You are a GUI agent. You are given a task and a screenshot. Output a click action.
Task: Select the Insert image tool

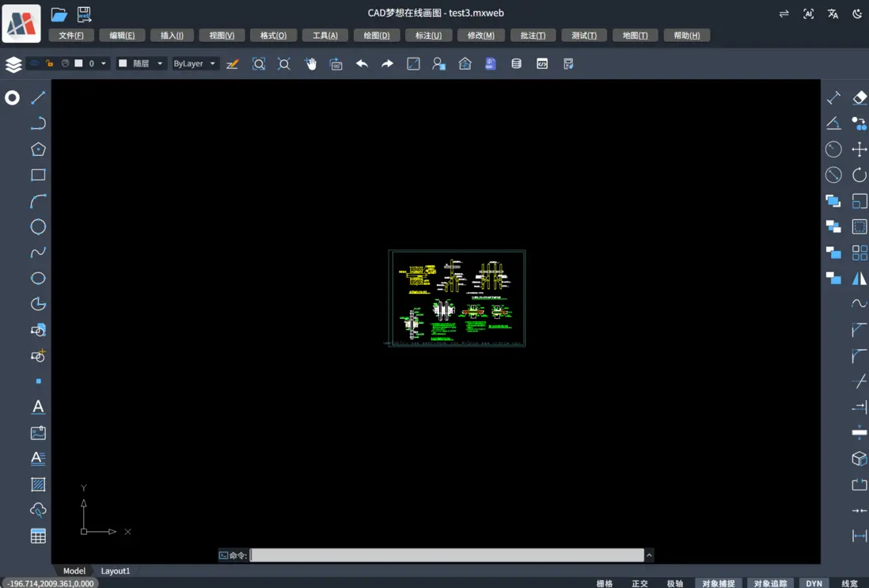click(38, 433)
